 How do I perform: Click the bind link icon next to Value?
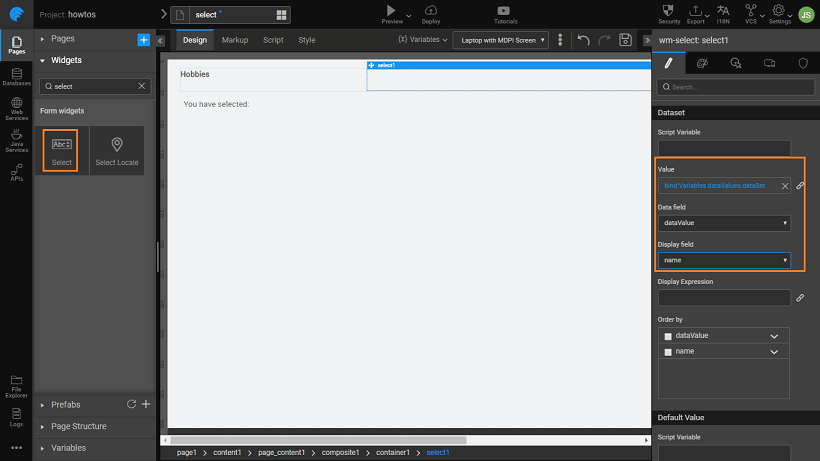(x=800, y=186)
